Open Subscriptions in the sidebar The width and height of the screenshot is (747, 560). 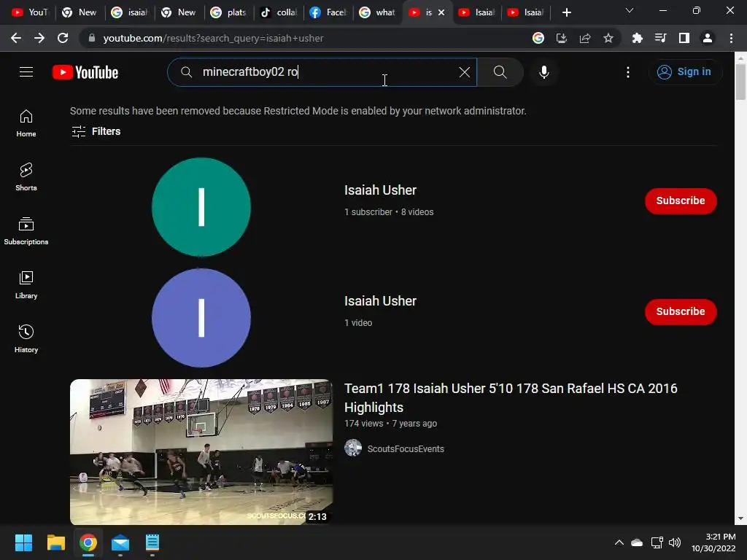pos(26,231)
